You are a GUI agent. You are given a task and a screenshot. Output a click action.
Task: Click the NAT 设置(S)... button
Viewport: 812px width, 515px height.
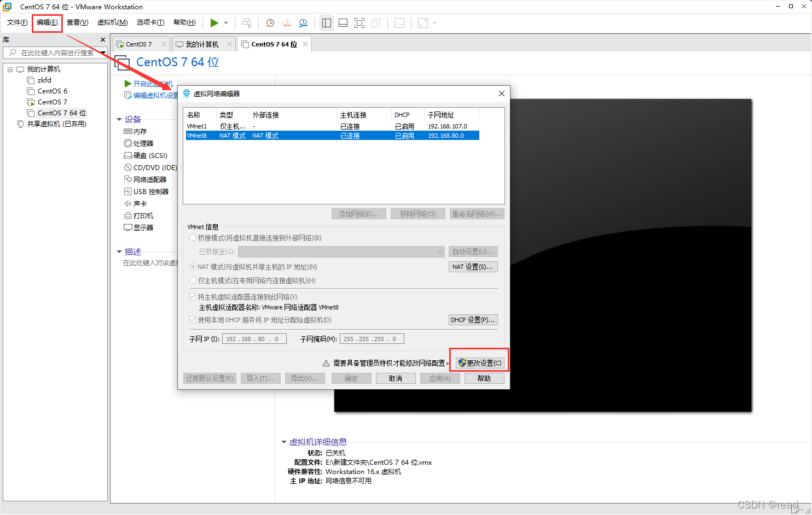pyautogui.click(x=473, y=267)
